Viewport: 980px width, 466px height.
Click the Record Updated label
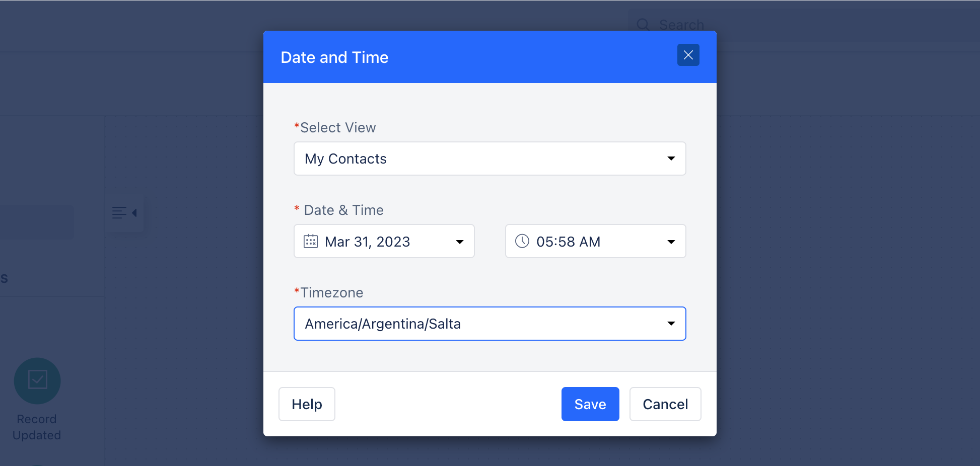coord(37,427)
